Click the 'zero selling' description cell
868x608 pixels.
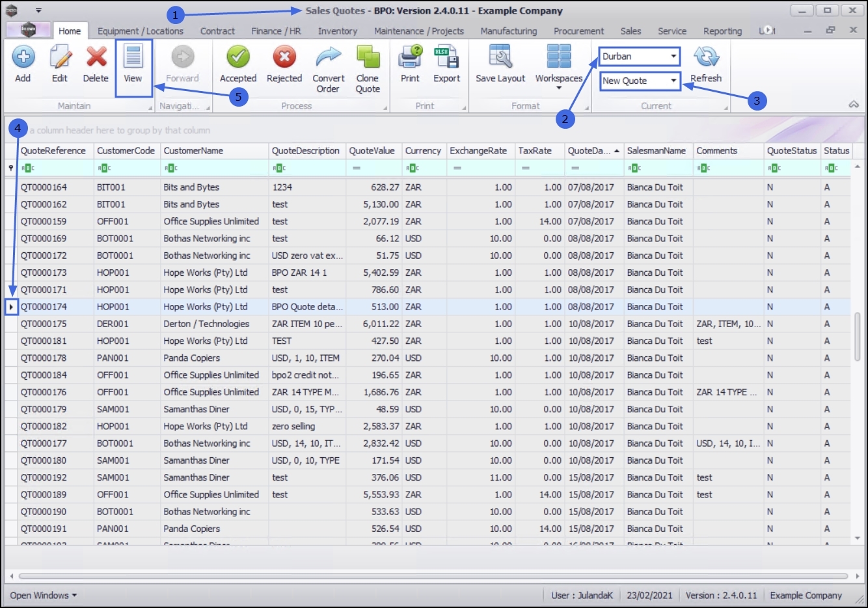307,427
